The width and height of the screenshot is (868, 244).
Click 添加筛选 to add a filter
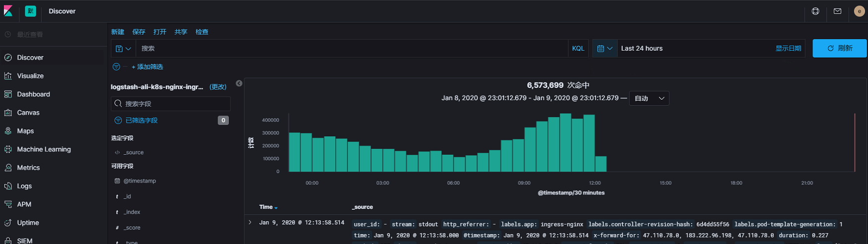(x=147, y=67)
